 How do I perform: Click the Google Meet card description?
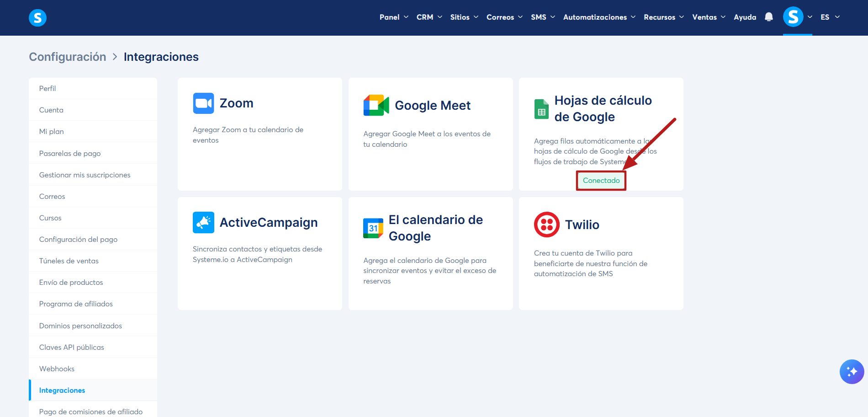pos(427,139)
